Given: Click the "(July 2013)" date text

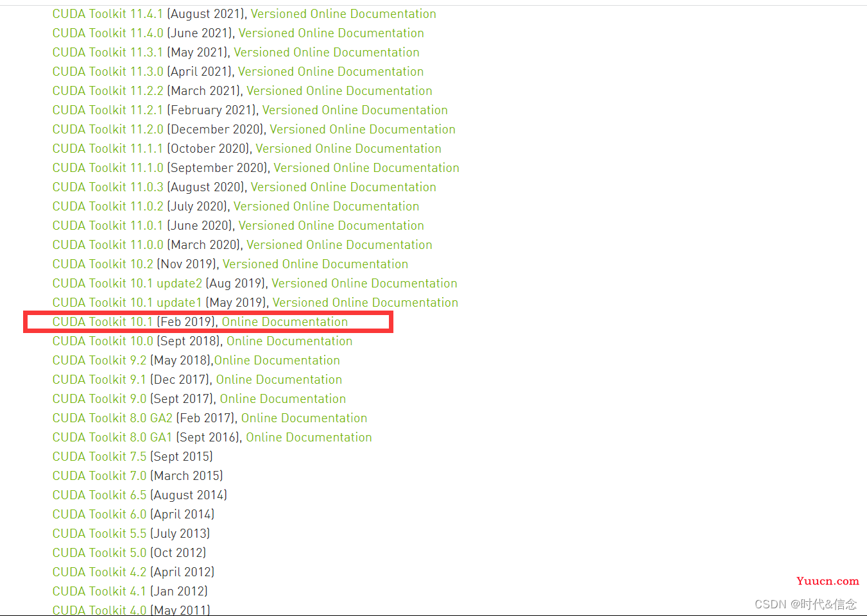Looking at the screenshot, I should (180, 533).
